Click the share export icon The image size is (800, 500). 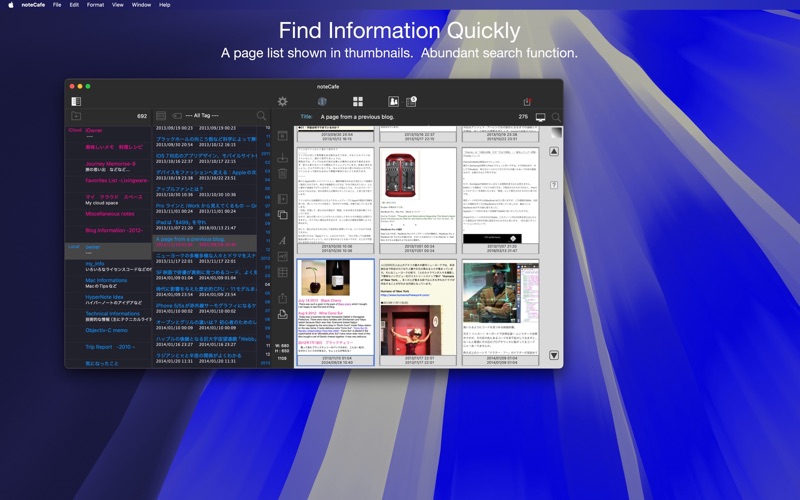pos(282,298)
